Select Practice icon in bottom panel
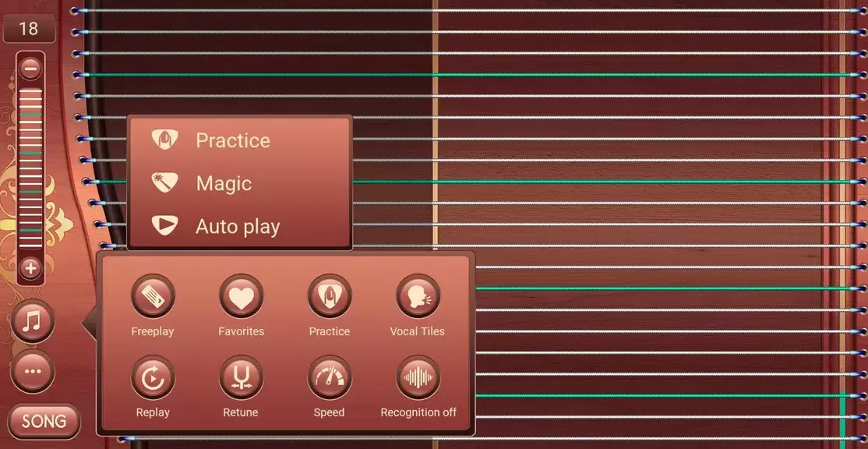The height and width of the screenshot is (449, 868). tap(329, 297)
